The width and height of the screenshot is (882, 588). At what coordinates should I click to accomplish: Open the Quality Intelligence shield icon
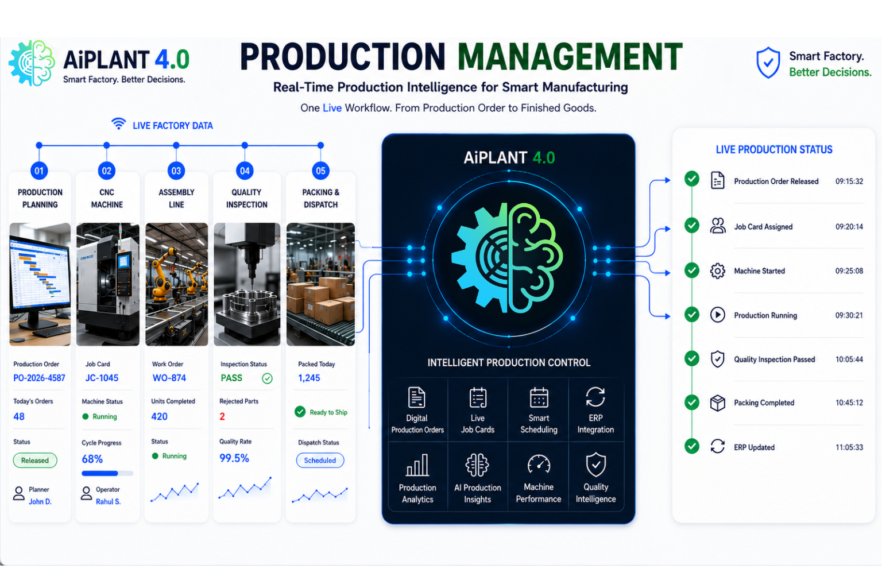click(595, 465)
